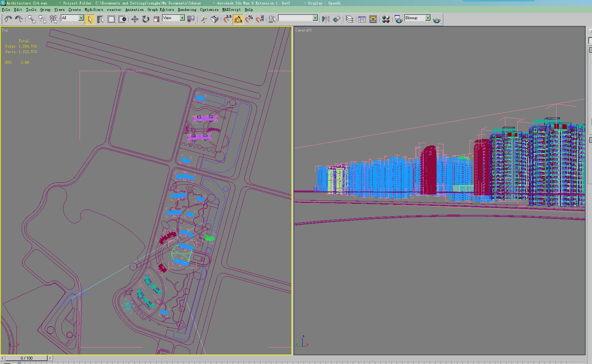
Task: Select the Move tool
Action: click(x=135, y=19)
